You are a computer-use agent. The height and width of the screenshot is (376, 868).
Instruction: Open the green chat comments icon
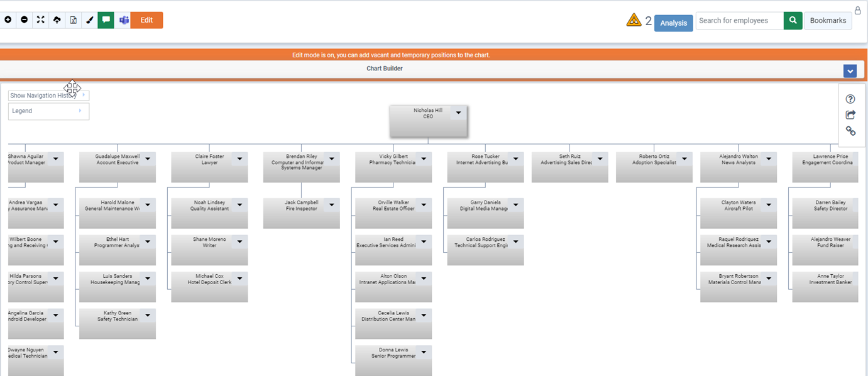coord(106,20)
